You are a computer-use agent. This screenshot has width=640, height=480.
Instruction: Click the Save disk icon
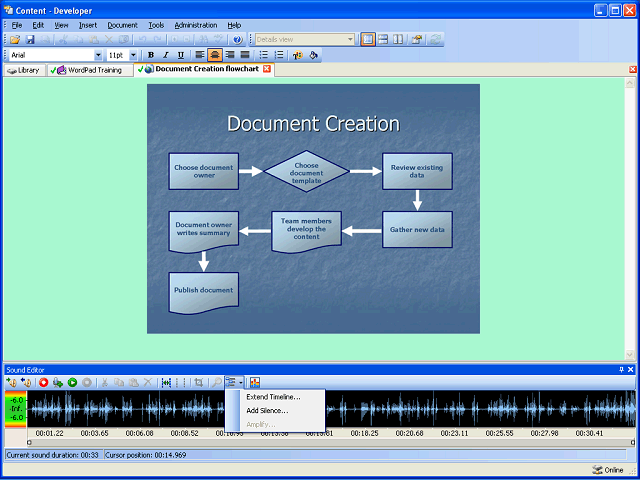[x=30, y=39]
